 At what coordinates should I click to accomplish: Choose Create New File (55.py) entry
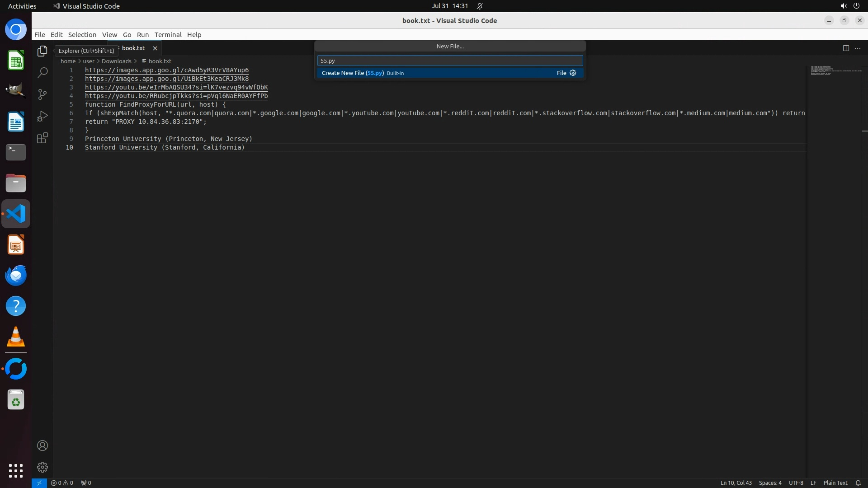[x=353, y=73]
